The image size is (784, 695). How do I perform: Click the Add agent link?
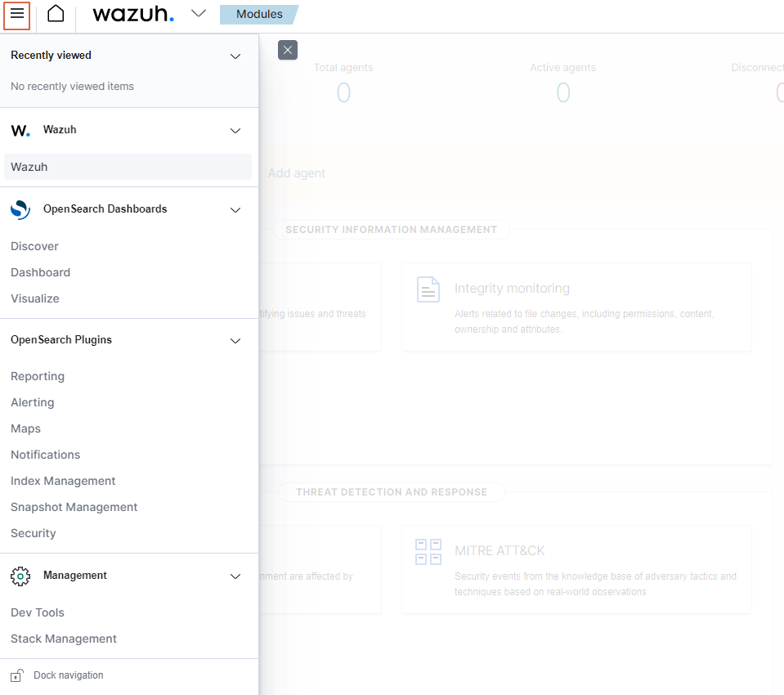point(297,173)
